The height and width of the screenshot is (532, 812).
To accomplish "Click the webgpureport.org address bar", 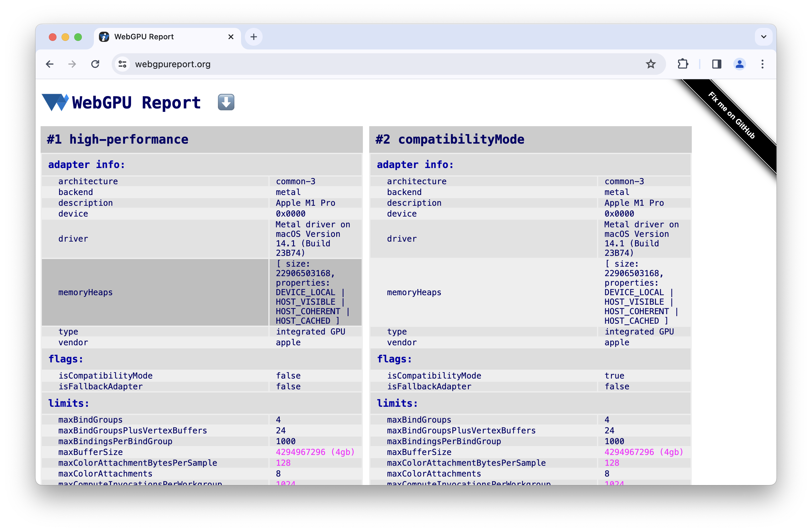I will pyautogui.click(x=173, y=63).
